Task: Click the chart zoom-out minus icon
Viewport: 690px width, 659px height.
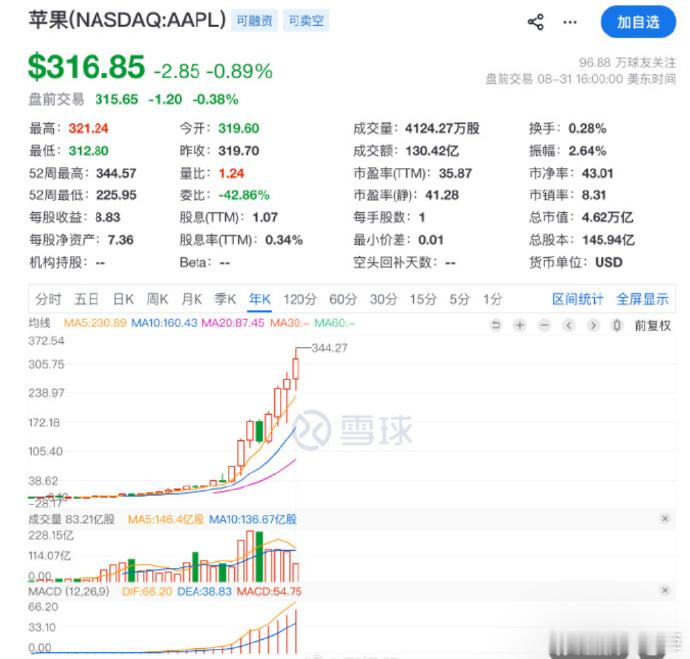Action: (544, 326)
